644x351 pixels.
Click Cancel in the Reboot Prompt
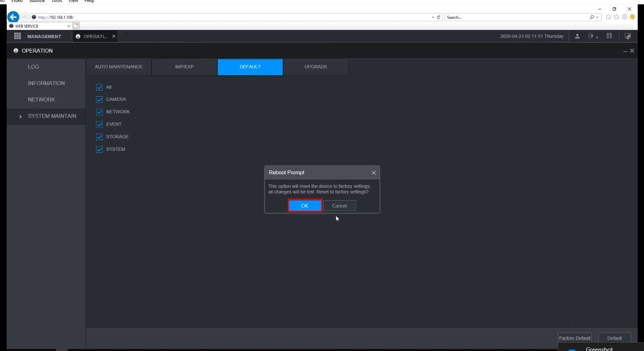pyautogui.click(x=339, y=206)
